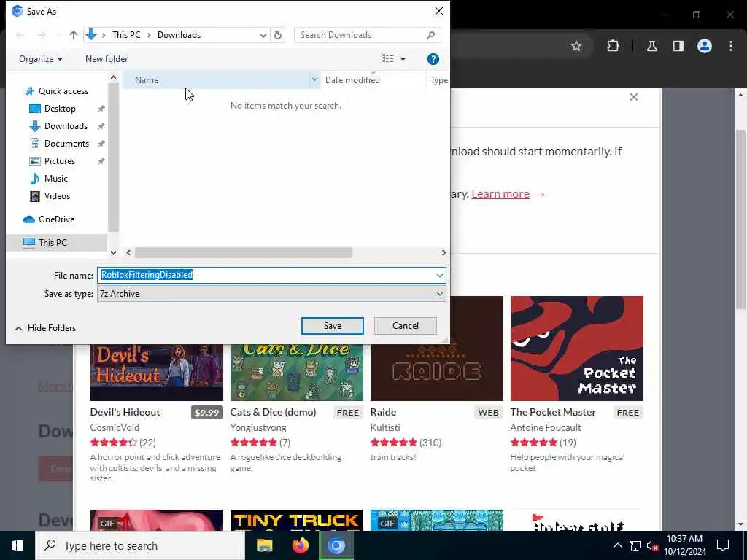Open address bar history dropdown
Image resolution: width=747 pixels, height=560 pixels.
pyautogui.click(x=263, y=35)
